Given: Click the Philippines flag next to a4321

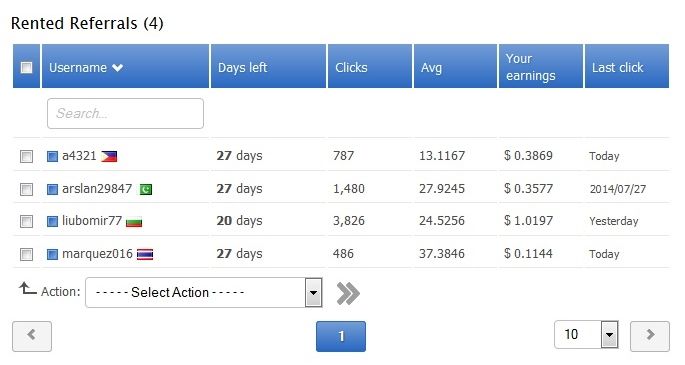Looking at the screenshot, I should click(x=109, y=156).
